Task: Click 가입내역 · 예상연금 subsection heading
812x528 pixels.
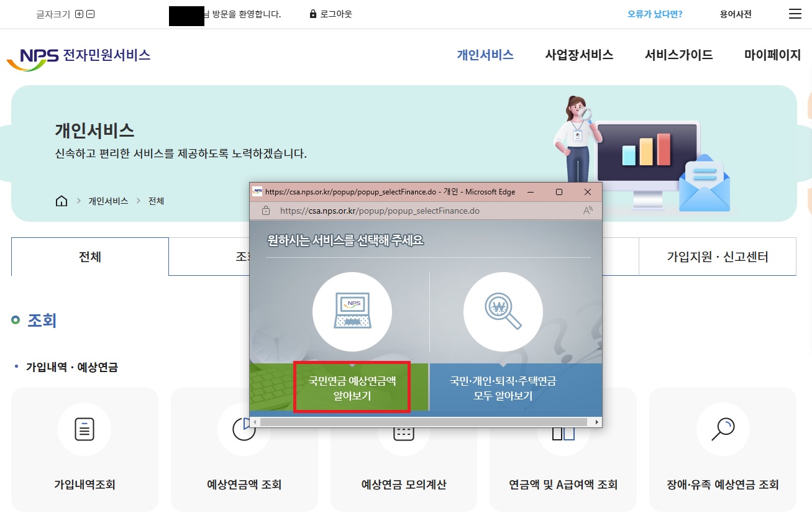Action: pos(72,367)
